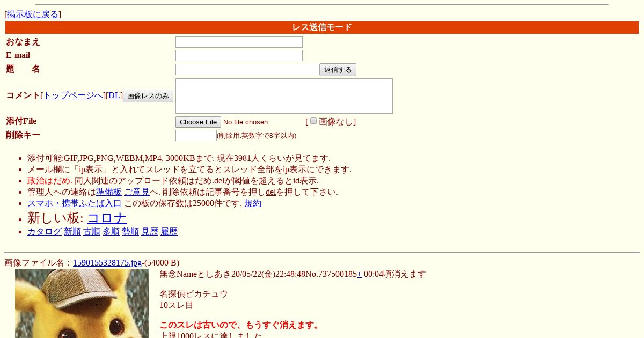The image size is (644, 338).
Task: Click the 画像レスのみ button
Action: point(148,96)
